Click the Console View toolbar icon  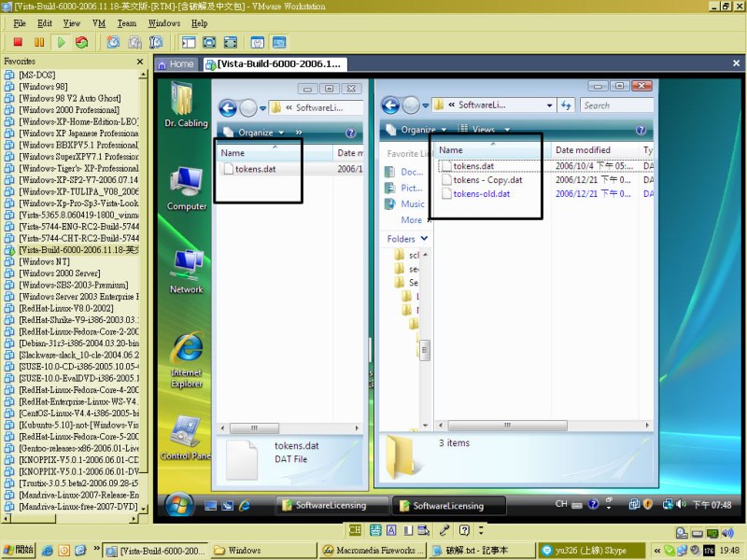(279, 42)
